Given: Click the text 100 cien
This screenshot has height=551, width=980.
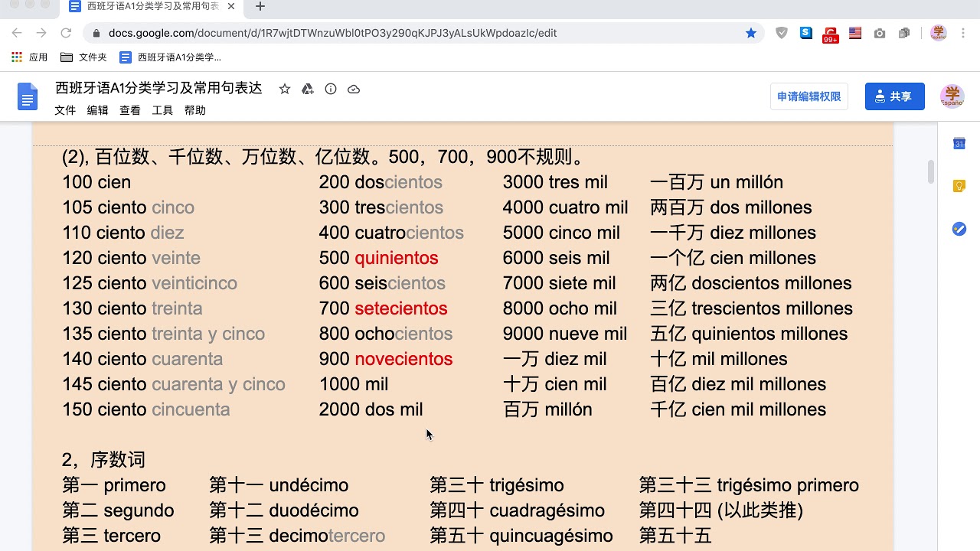Looking at the screenshot, I should 96,182.
